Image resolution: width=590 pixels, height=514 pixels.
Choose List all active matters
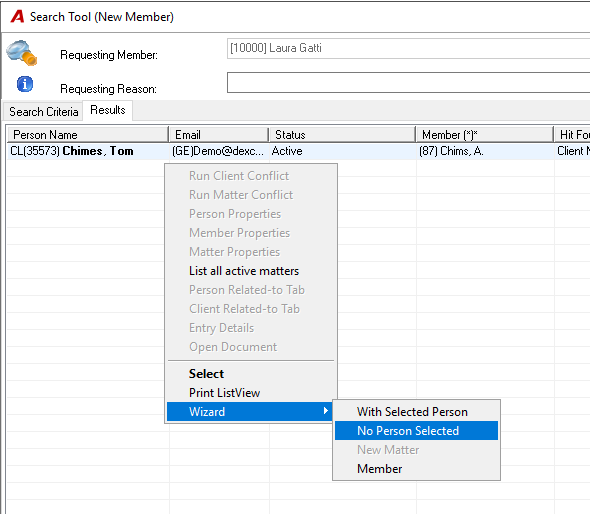tap(244, 271)
